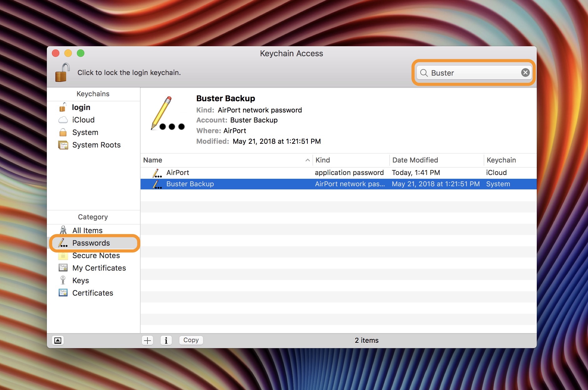This screenshot has width=588, height=390.
Task: Open the info inspector button
Action: tap(166, 340)
